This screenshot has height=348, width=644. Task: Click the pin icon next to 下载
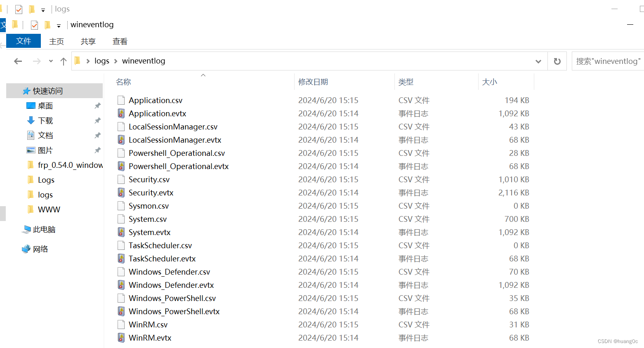click(97, 121)
